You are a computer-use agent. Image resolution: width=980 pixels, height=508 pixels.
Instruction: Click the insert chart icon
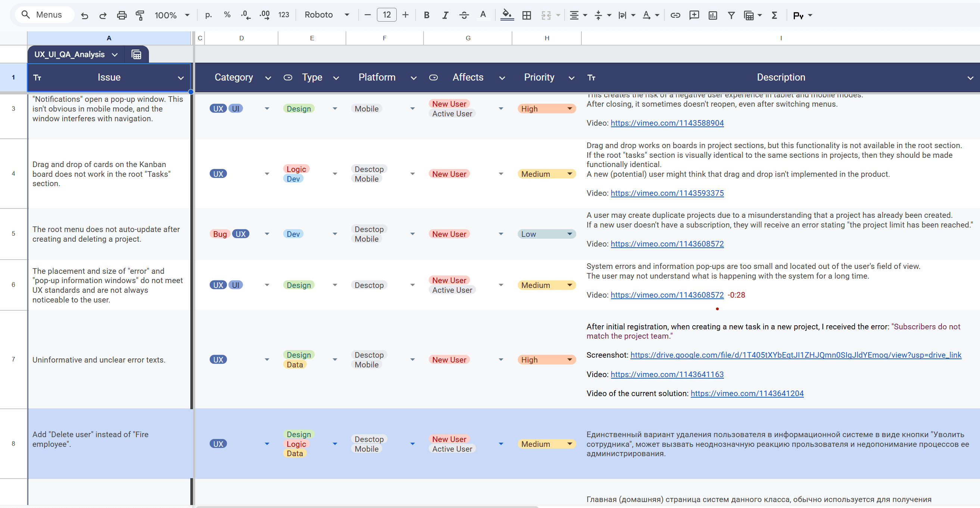pos(712,15)
